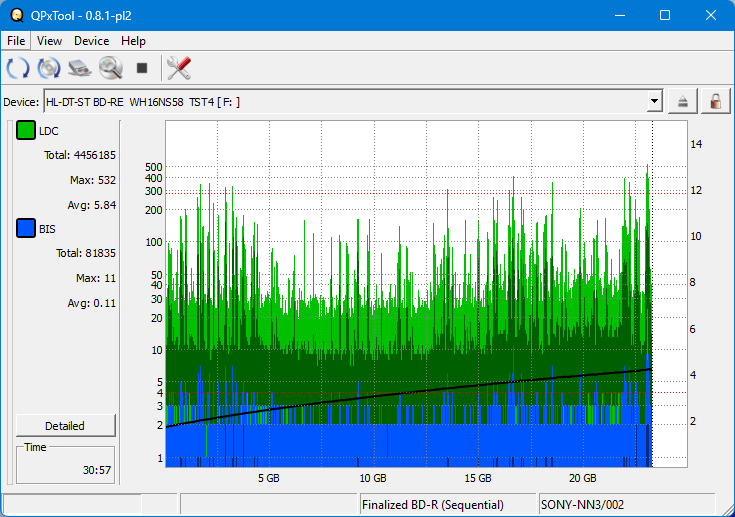Click the BIS Avg: 0.11 value
735x517 pixels.
(92, 303)
